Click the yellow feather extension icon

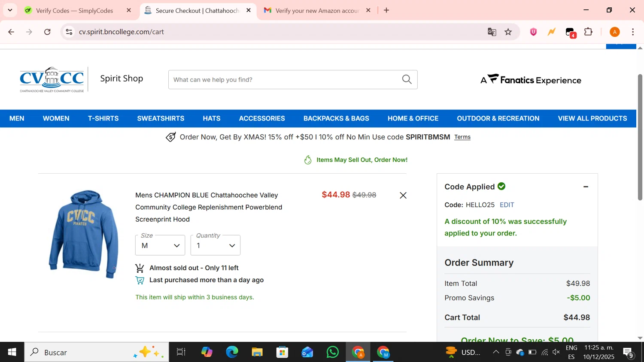[552, 32]
